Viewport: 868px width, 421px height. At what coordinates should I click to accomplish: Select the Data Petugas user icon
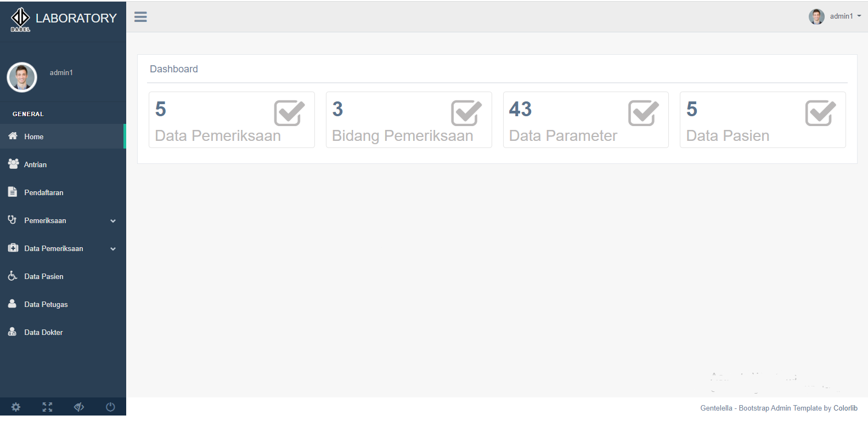point(12,304)
